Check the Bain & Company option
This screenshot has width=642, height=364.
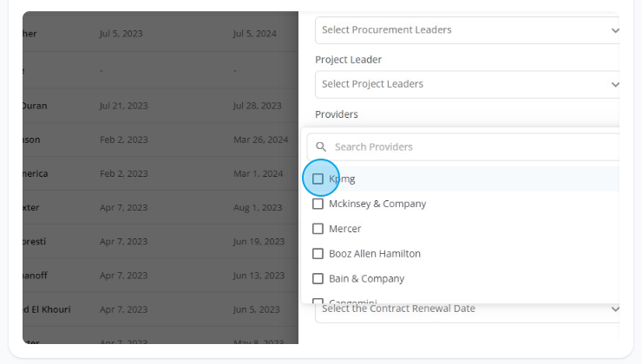318,278
